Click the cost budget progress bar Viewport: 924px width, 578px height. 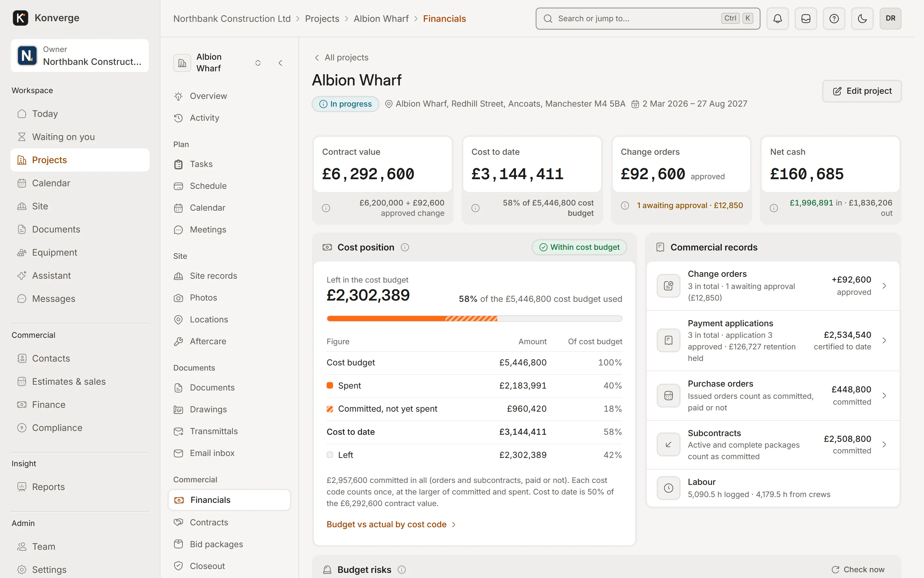(474, 319)
